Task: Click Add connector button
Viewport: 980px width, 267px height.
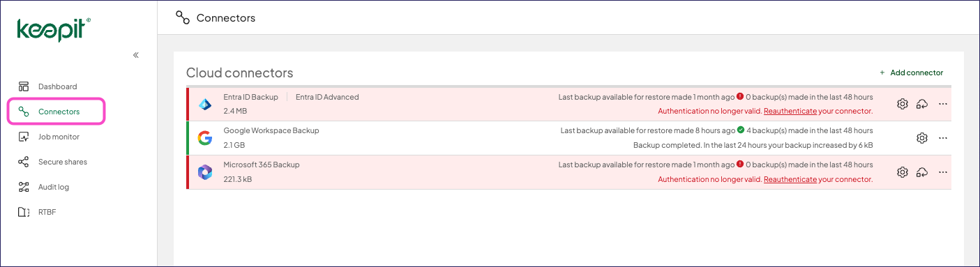Action: click(911, 73)
